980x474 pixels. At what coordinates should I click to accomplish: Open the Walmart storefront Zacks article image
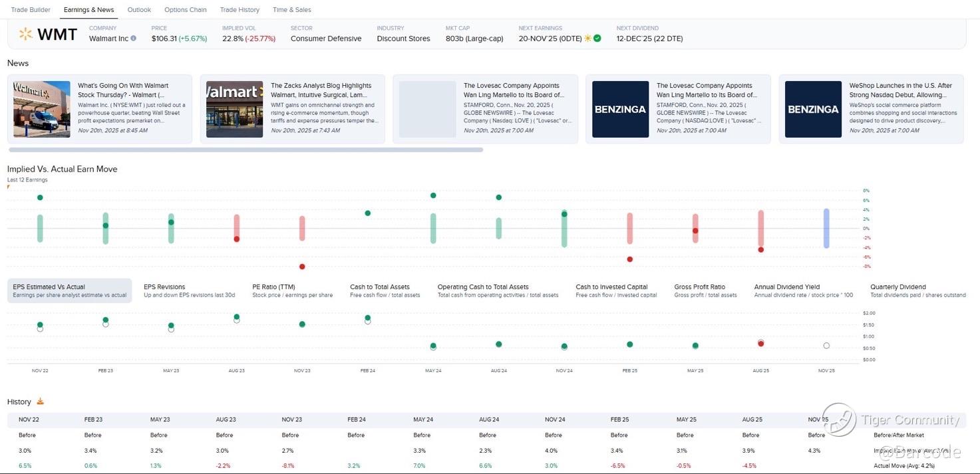[234, 109]
